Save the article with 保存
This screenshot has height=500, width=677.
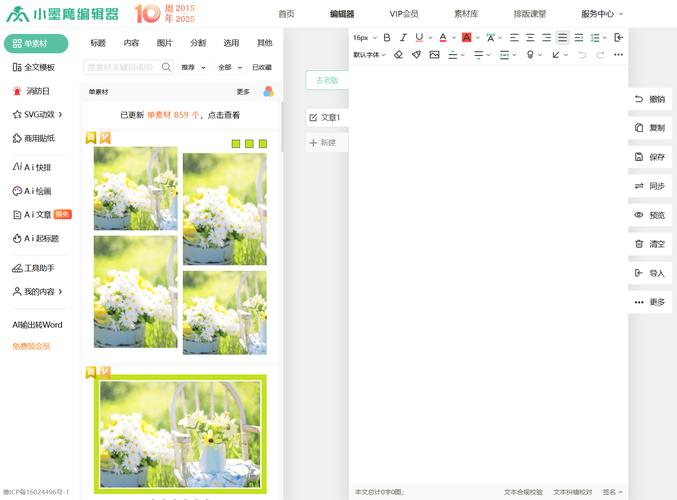pyautogui.click(x=650, y=157)
